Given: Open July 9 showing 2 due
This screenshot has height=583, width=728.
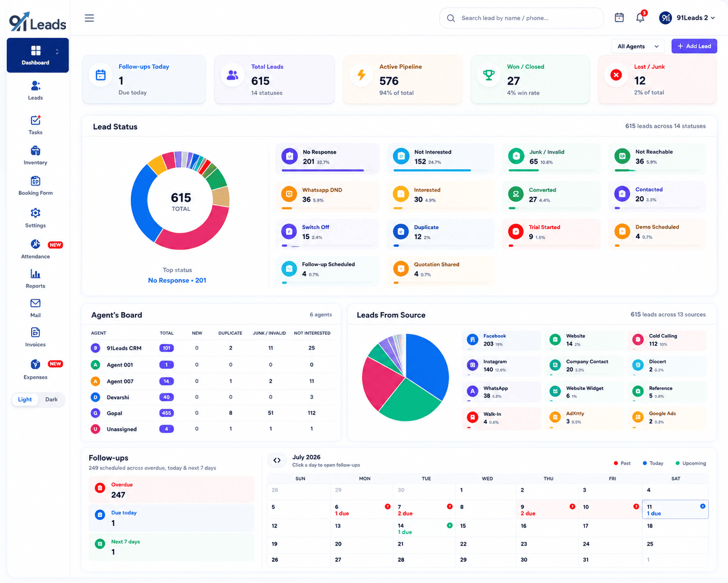Looking at the screenshot, I should 547,510.
